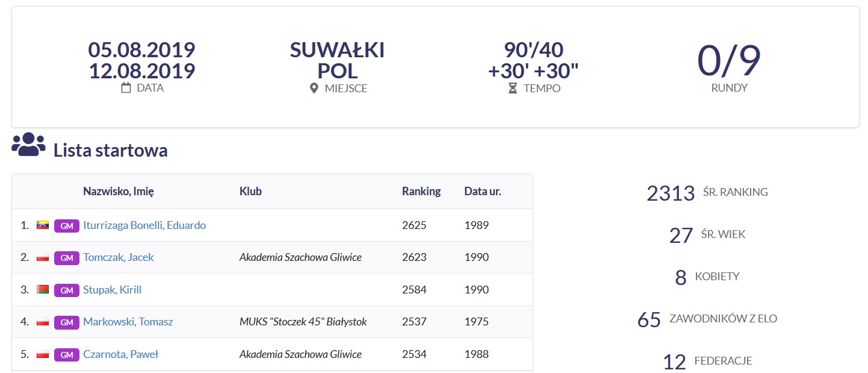Click the GM badge next to Iturrizaga Bonelli
868x373 pixels.
[x=67, y=225]
